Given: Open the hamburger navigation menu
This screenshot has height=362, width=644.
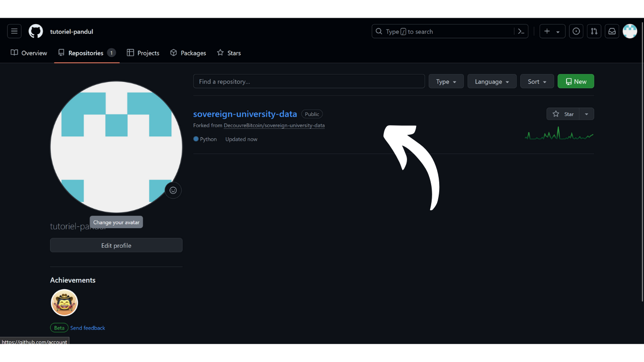Looking at the screenshot, I should pyautogui.click(x=14, y=31).
